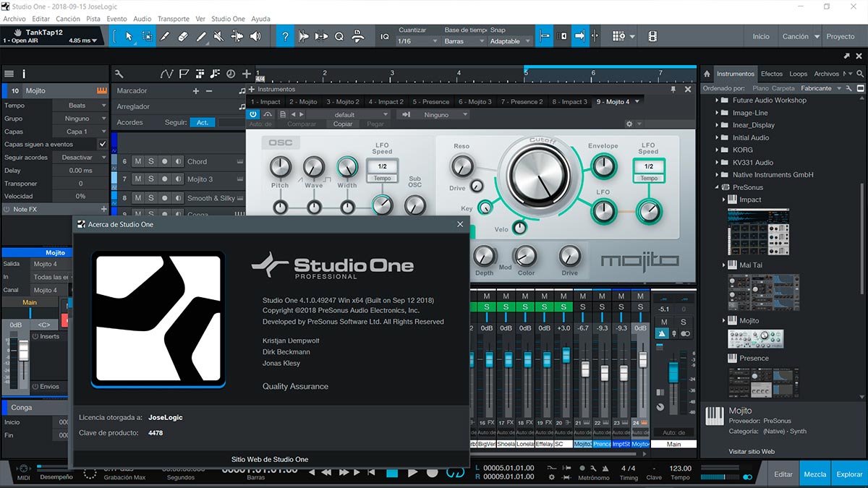The image size is (868, 488).
Task: Click the browser Home icon
Action: pyautogui.click(x=707, y=74)
